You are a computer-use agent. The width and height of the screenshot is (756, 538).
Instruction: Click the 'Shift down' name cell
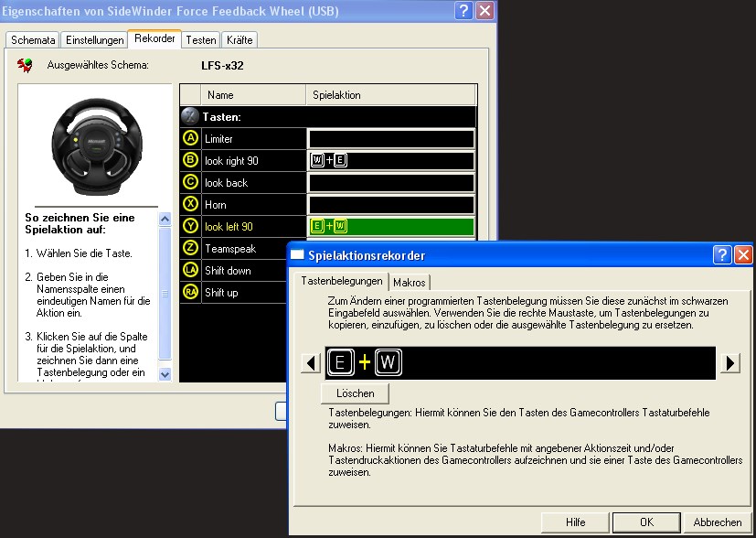(x=245, y=270)
